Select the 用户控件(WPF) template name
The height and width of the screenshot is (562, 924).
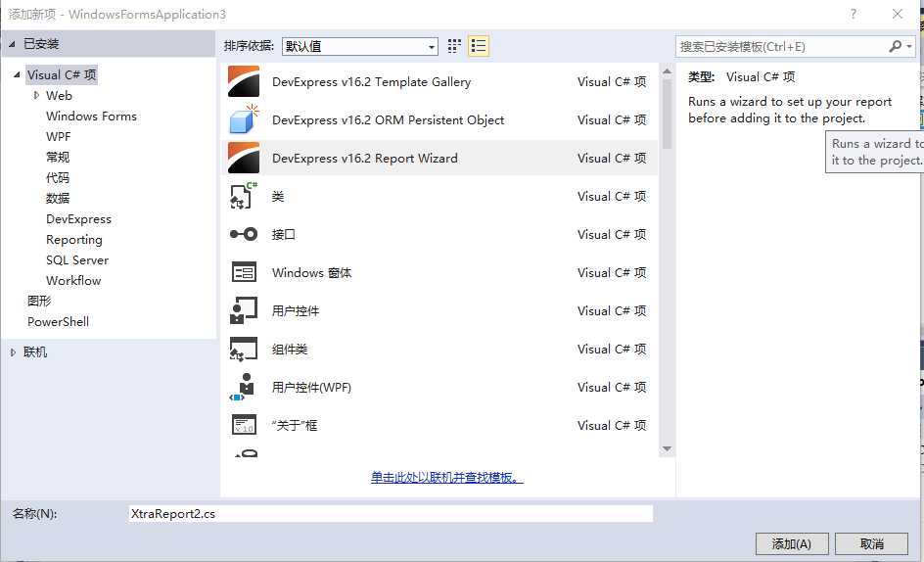coord(311,388)
